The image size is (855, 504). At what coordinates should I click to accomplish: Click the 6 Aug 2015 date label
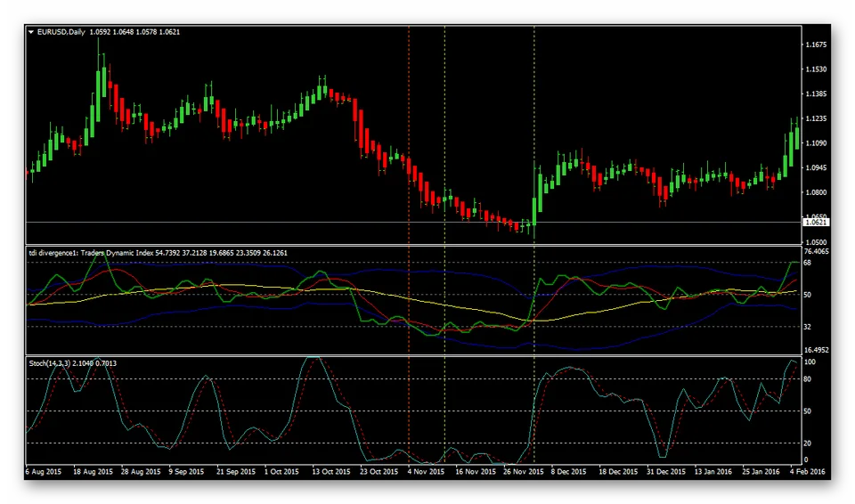point(44,471)
